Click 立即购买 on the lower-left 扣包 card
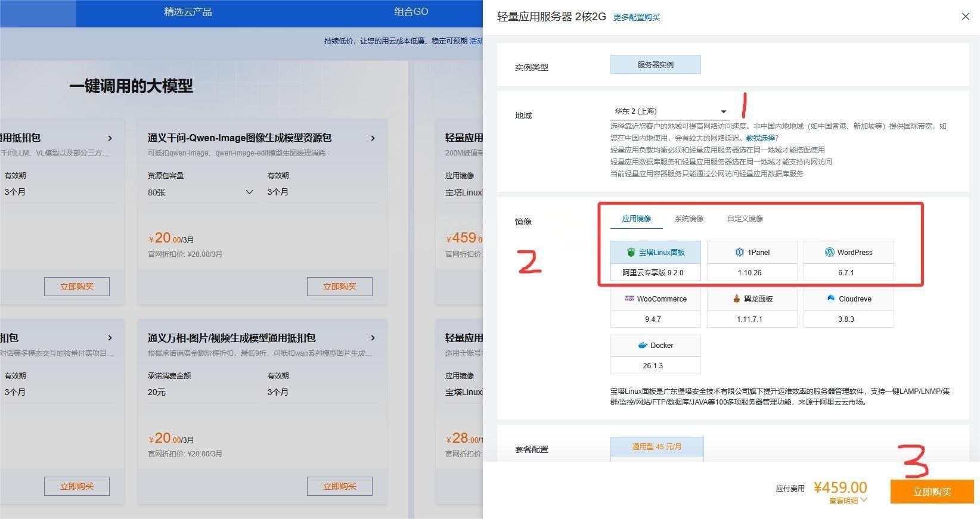The image size is (980, 519). point(77,486)
